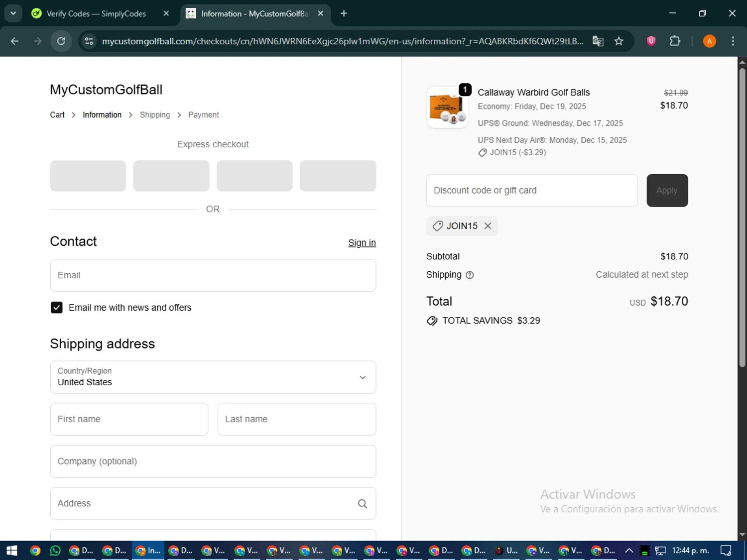Select the Information breadcrumb step
Image resolution: width=747 pixels, height=560 pixels.
[x=102, y=115]
